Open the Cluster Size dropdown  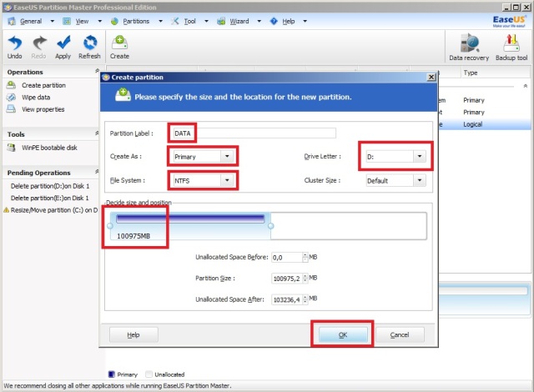(x=420, y=180)
